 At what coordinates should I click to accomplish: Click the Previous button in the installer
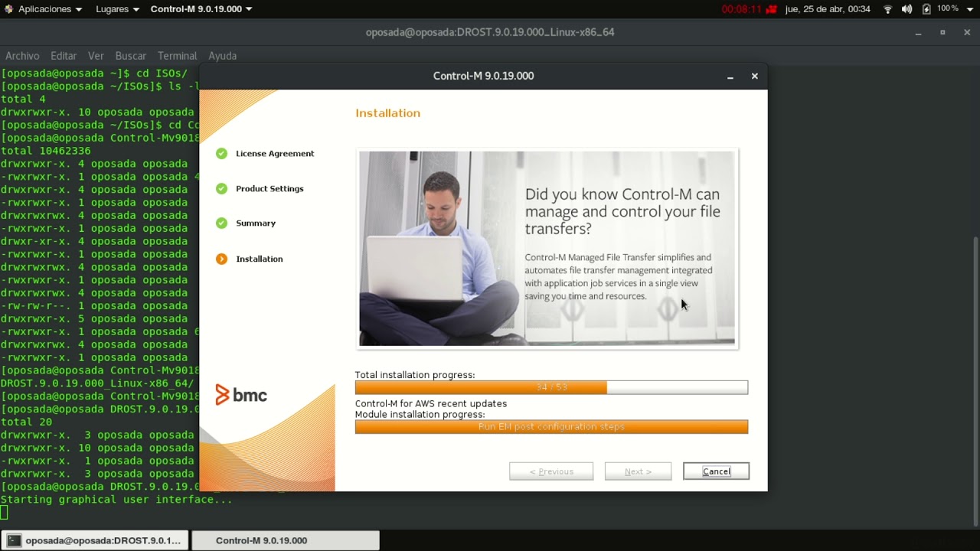coord(551,471)
